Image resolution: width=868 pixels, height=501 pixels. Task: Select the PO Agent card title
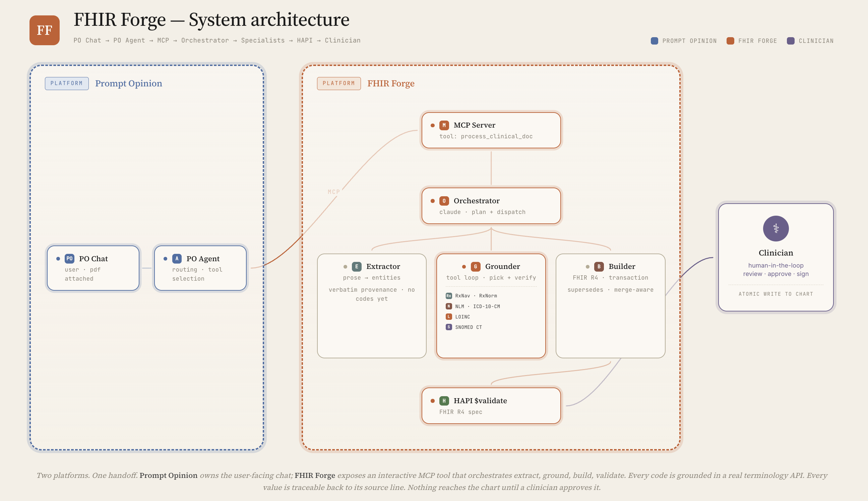pyautogui.click(x=203, y=259)
